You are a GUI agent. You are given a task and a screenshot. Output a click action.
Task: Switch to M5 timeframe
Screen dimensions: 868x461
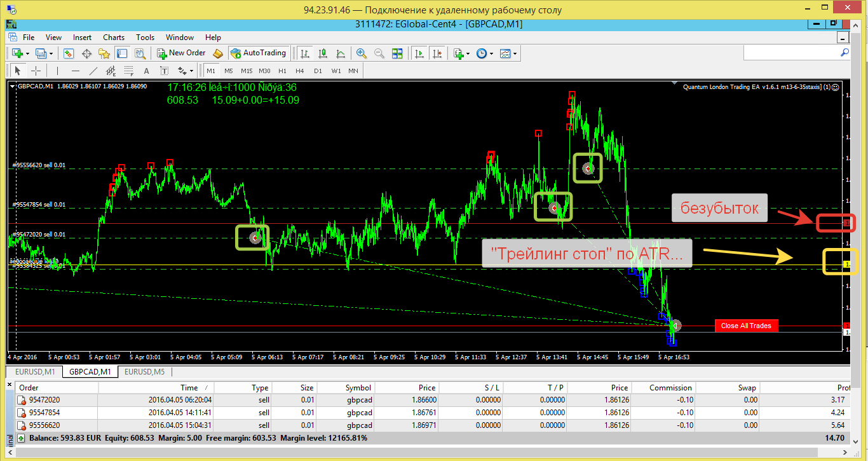229,71
